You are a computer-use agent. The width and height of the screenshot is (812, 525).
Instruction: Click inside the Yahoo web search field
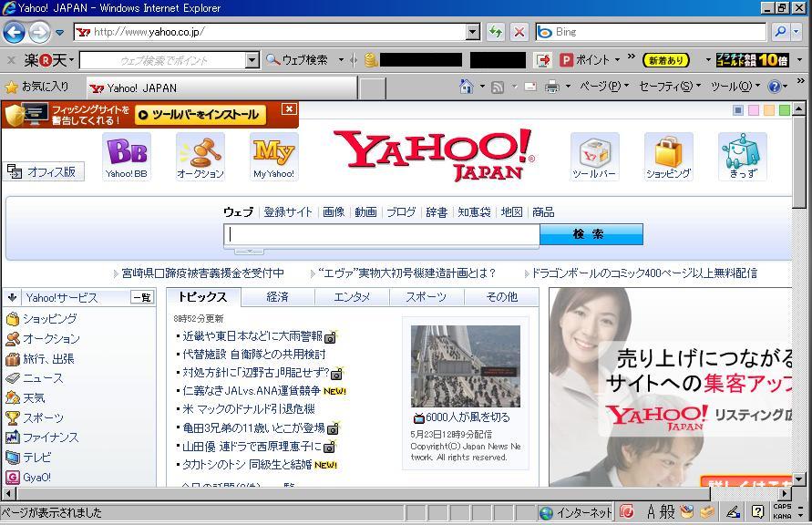point(382,234)
